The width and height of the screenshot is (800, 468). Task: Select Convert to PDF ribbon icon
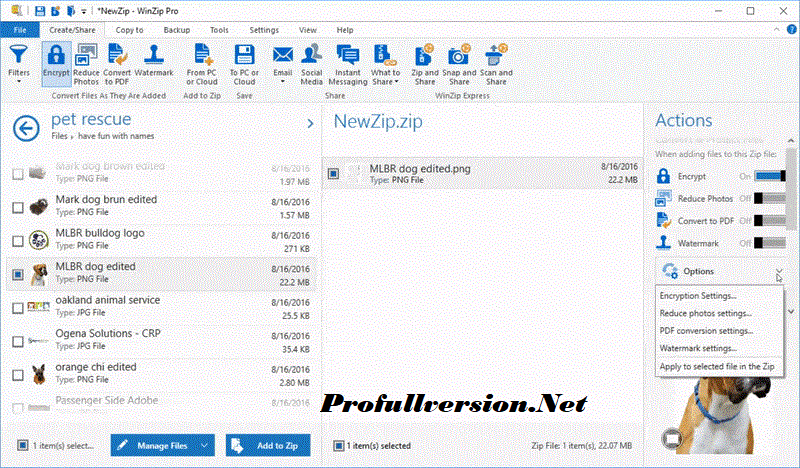click(117, 56)
